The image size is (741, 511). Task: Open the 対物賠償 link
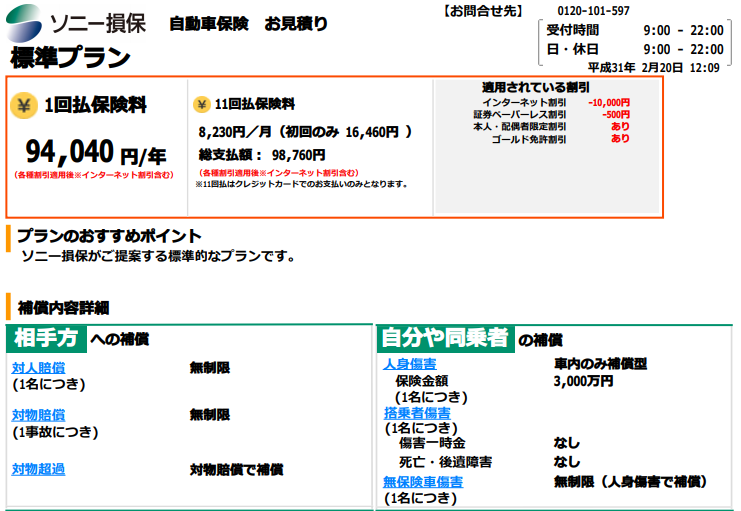[39, 415]
